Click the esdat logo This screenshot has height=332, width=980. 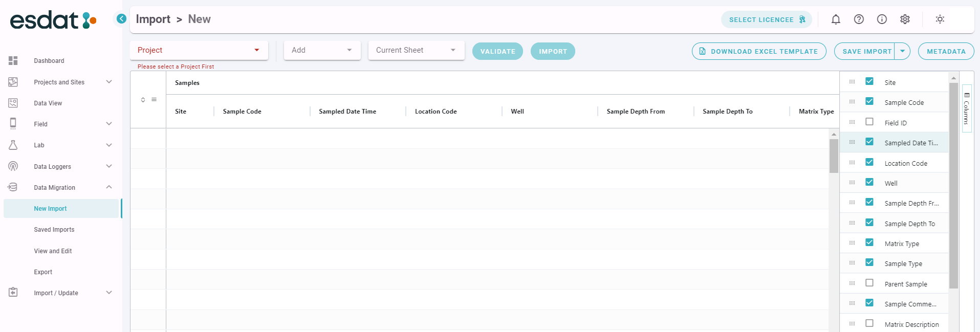coord(53,20)
